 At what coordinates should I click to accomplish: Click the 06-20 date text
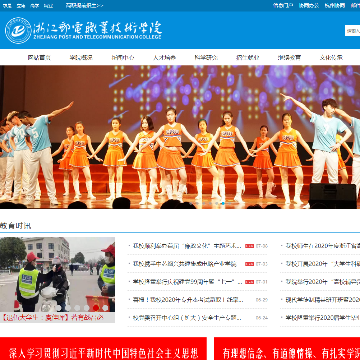click(x=262, y=300)
